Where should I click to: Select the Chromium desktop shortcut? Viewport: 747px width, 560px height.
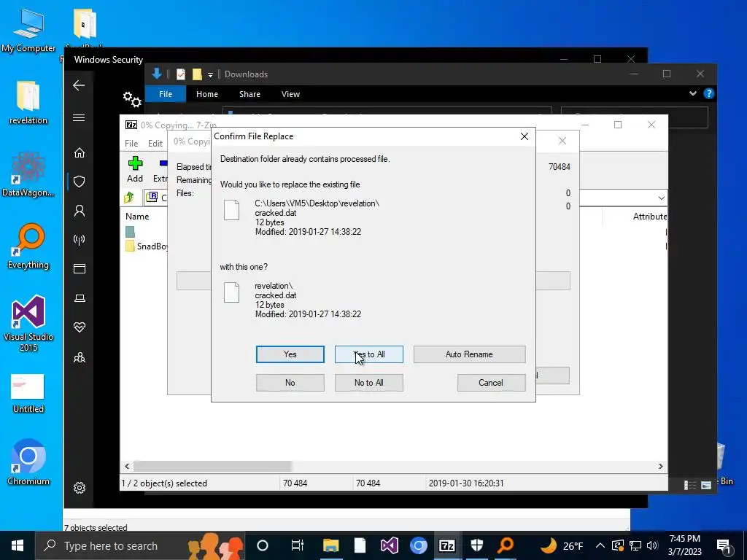[28, 462]
